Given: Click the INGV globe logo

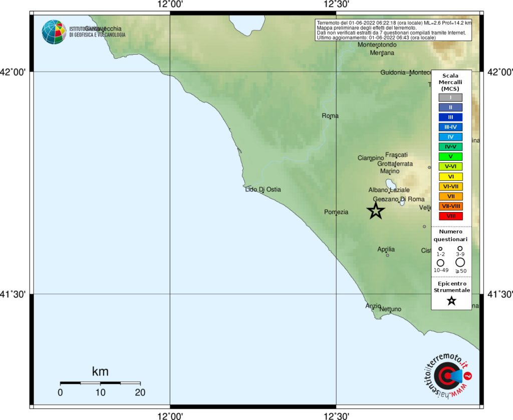Looking at the screenshot, I should pyautogui.click(x=54, y=32).
